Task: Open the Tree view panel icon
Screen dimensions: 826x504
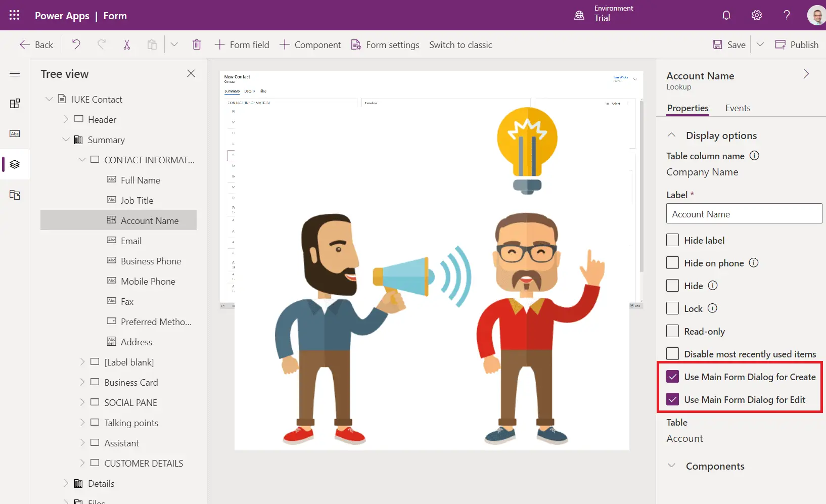Action: pos(15,164)
